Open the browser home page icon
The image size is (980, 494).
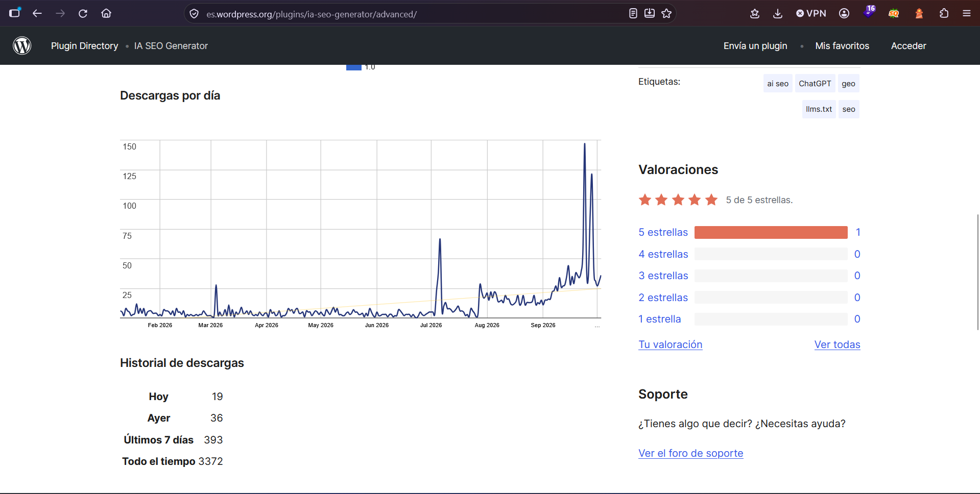(x=106, y=13)
